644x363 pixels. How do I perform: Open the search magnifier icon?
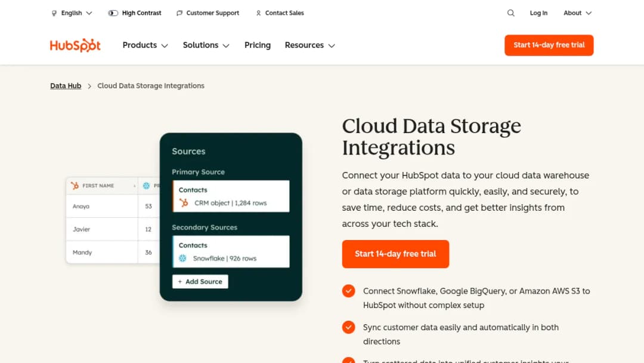[510, 13]
